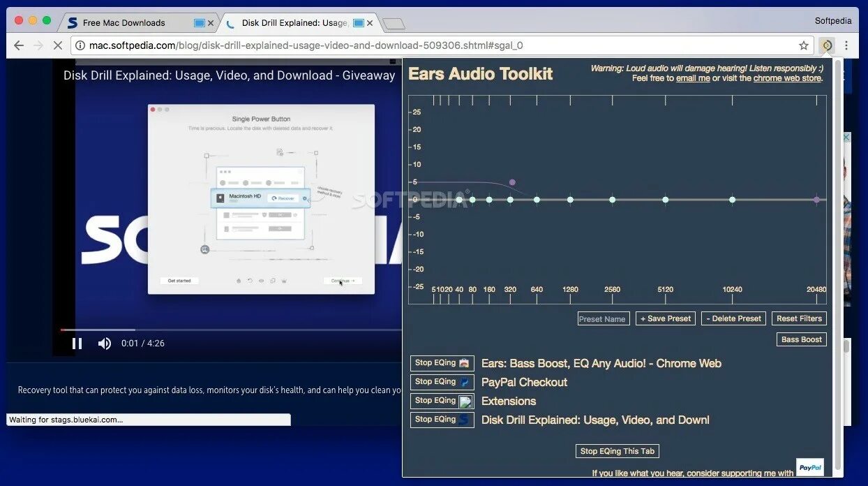Image resolution: width=868 pixels, height=486 pixels.
Task: Select the 640 Hz EQ filter dot
Action: coord(537,200)
